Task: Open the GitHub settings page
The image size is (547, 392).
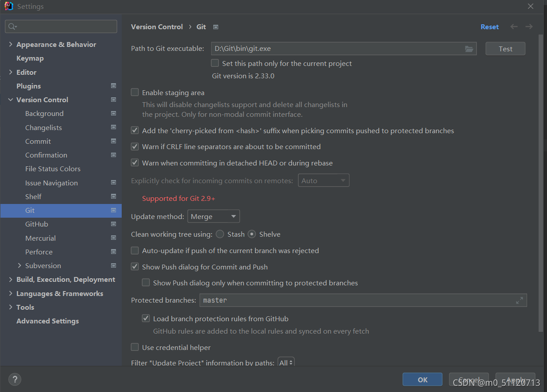Action: pos(37,224)
